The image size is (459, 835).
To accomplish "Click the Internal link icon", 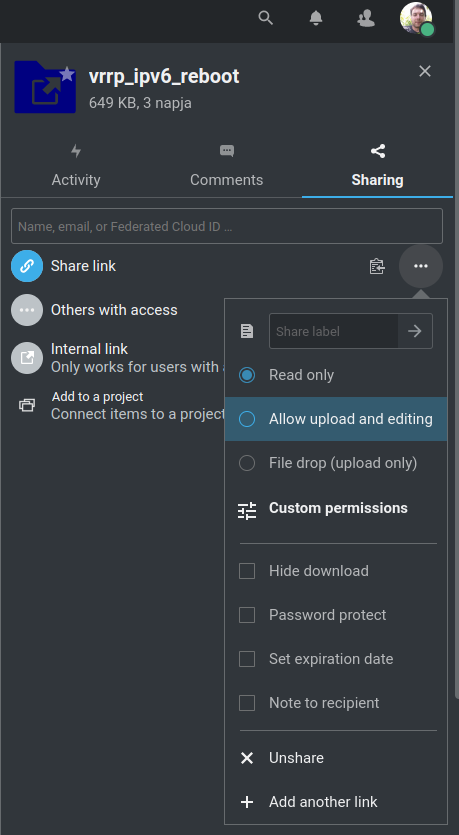I will coord(27,358).
